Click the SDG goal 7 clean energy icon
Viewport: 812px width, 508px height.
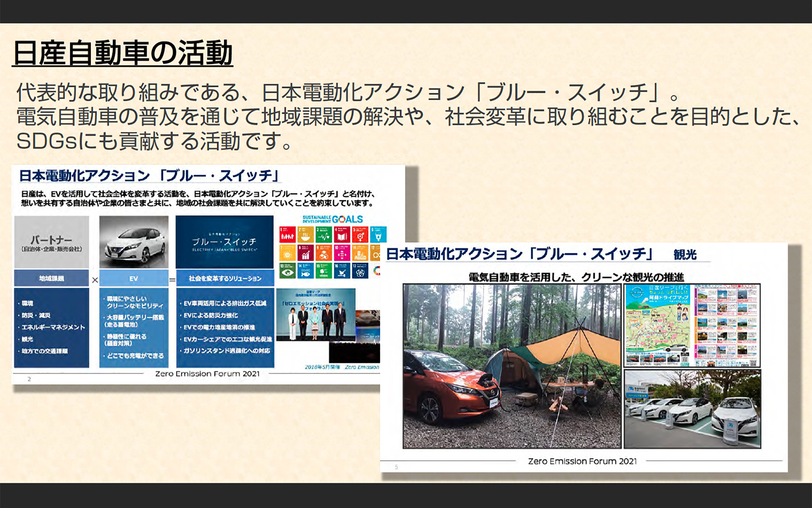click(288, 253)
